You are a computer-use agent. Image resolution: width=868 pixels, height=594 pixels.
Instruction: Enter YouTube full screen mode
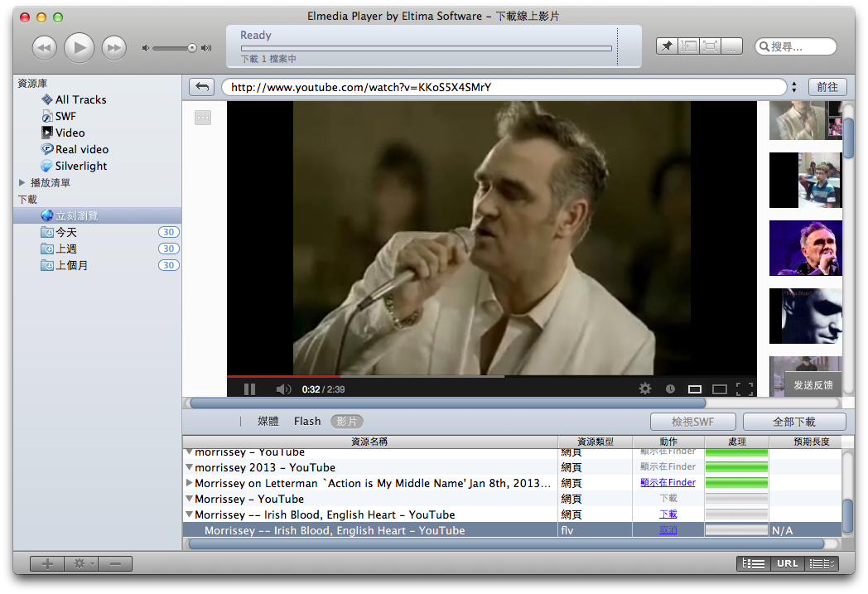745,389
